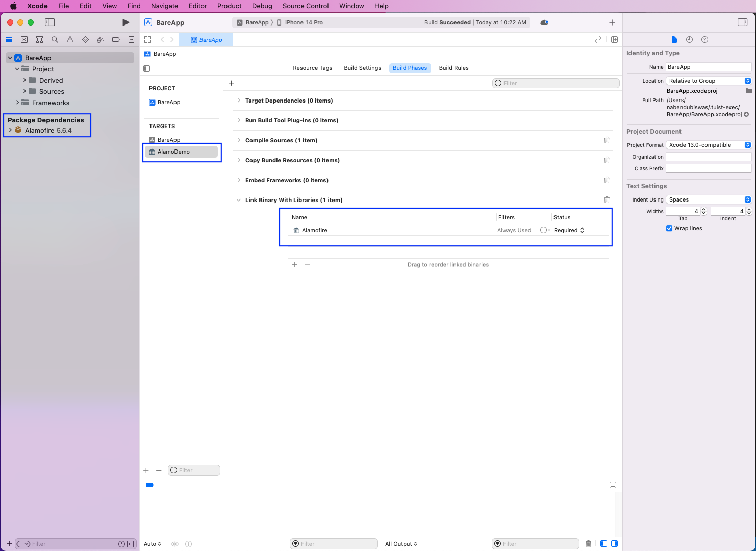Expand Target Dependencies phase
Viewport: 756px width, 551px height.
(x=239, y=101)
